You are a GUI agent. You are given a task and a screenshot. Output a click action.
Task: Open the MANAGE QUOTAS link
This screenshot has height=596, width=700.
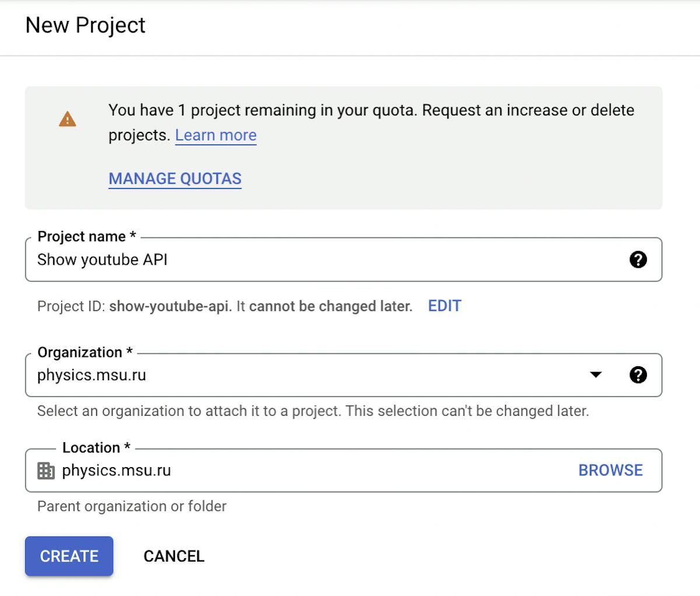point(175,178)
